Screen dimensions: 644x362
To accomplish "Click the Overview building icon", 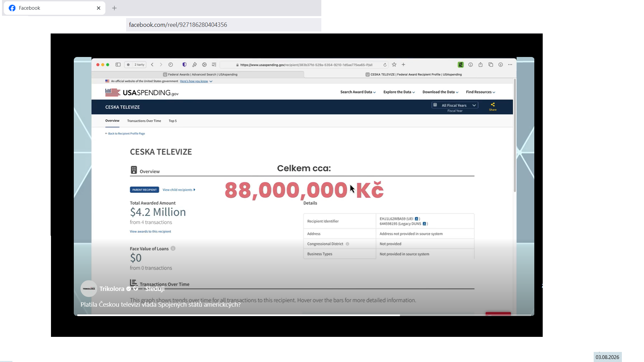I will 134,170.
